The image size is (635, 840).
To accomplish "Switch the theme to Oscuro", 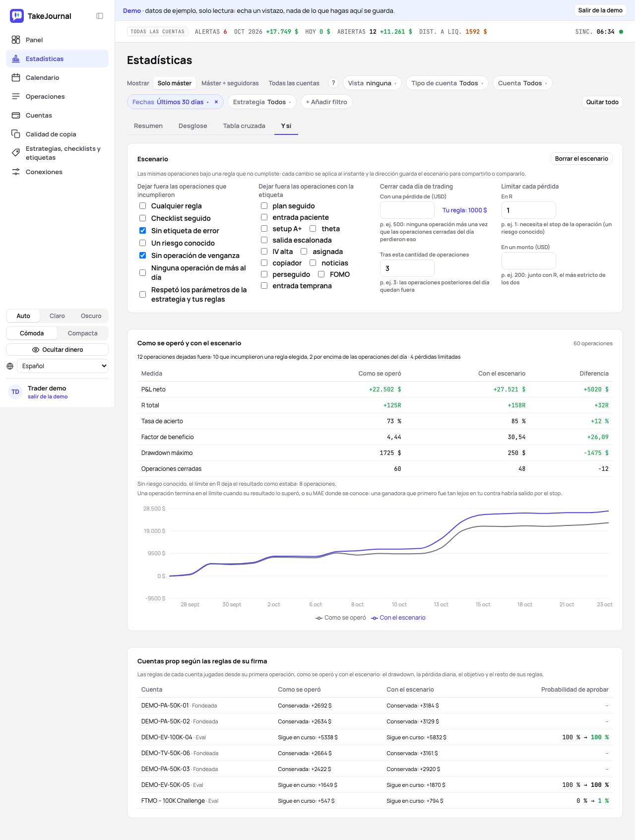I will tap(91, 316).
